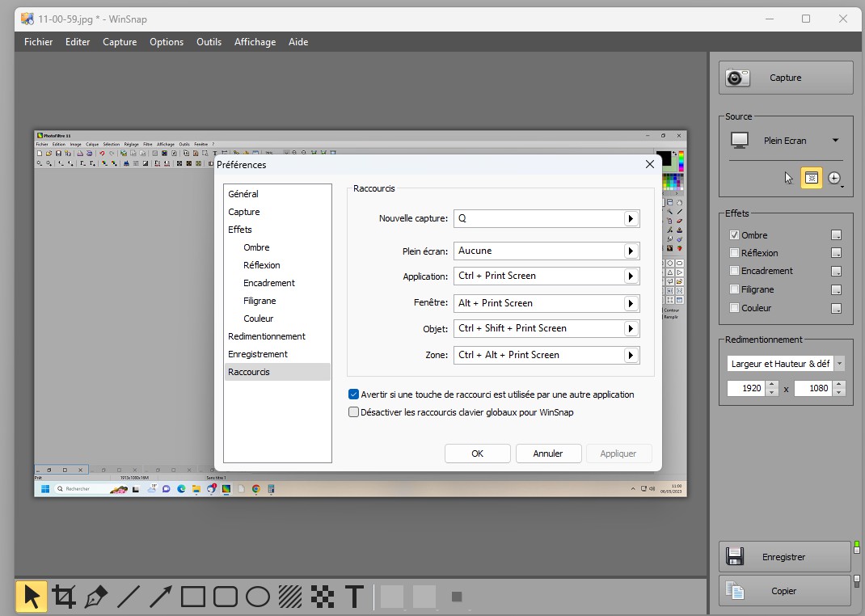Click the timer delay icon under Source

pos(834,178)
